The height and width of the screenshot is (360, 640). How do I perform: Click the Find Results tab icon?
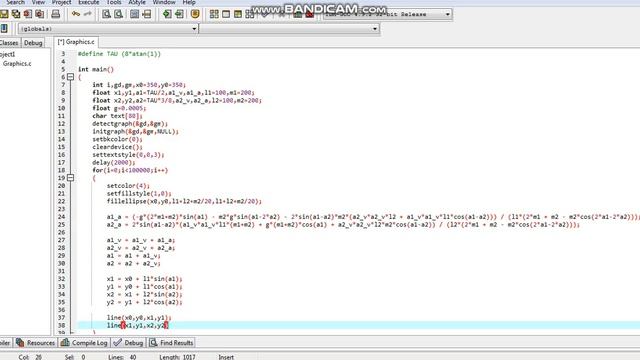pyautogui.click(x=153, y=343)
